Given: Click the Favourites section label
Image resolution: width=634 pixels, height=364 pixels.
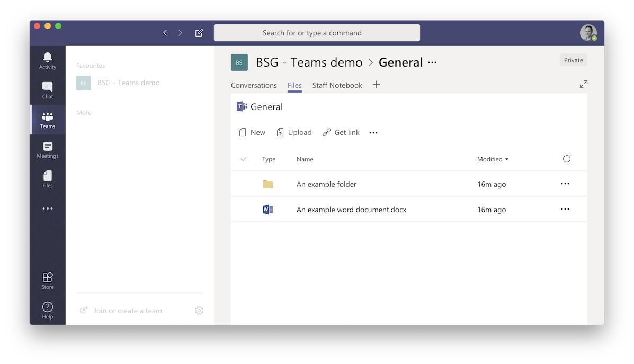Looking at the screenshot, I should 91,66.
